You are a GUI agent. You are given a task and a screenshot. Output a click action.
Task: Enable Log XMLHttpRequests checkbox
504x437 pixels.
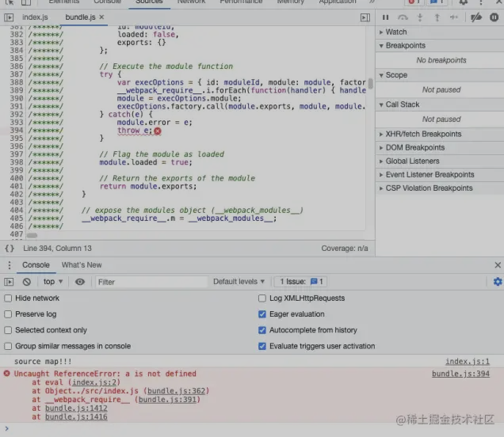[x=262, y=298]
